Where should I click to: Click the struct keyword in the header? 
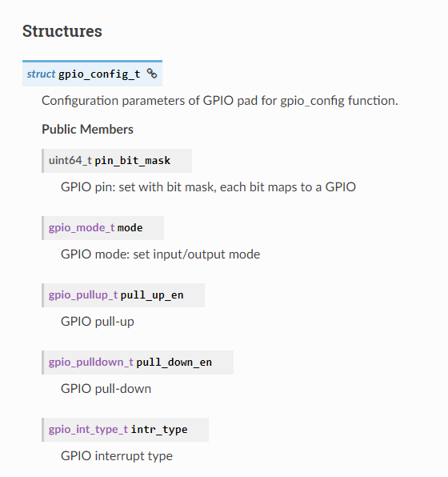click(x=41, y=74)
